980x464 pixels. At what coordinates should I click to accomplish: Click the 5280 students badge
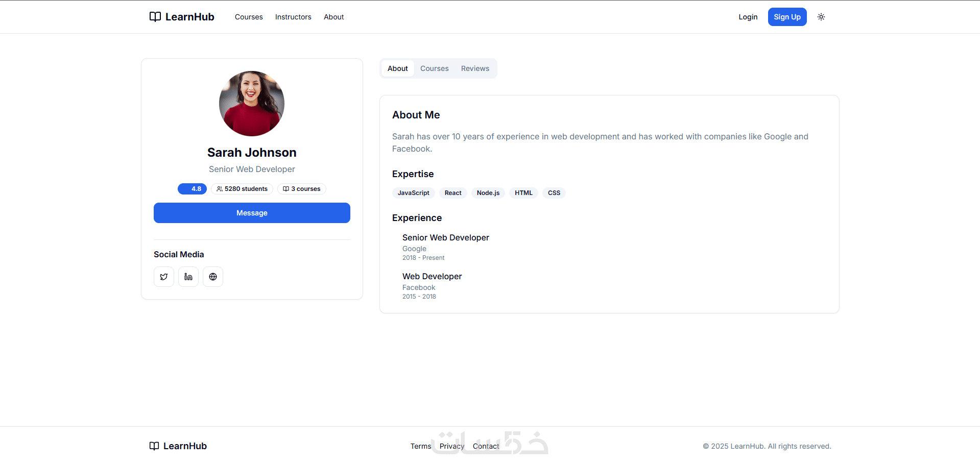tap(242, 189)
